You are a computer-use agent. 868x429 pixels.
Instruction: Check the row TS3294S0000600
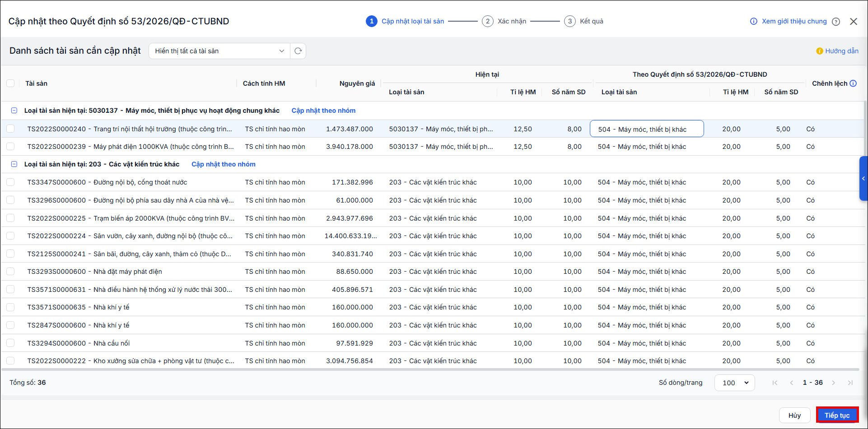(x=10, y=343)
